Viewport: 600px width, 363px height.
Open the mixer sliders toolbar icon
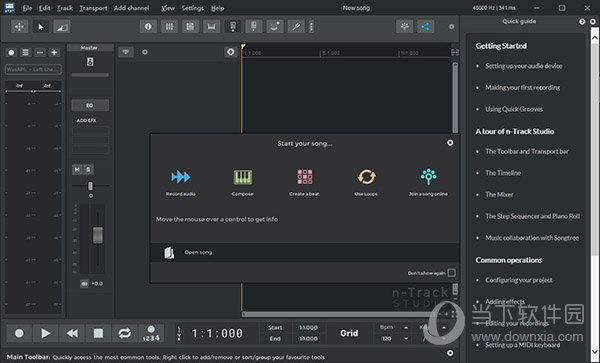169,26
